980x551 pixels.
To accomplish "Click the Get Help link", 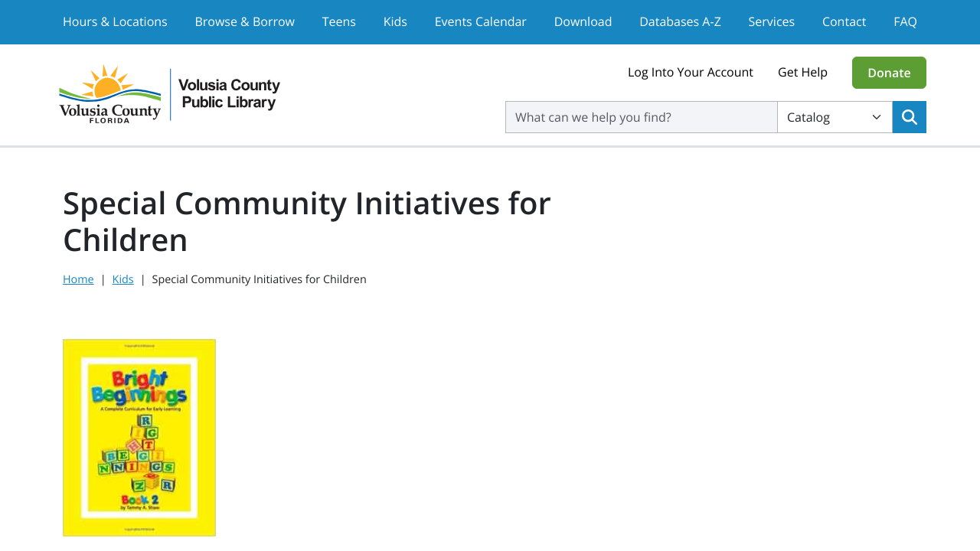I will click(802, 71).
